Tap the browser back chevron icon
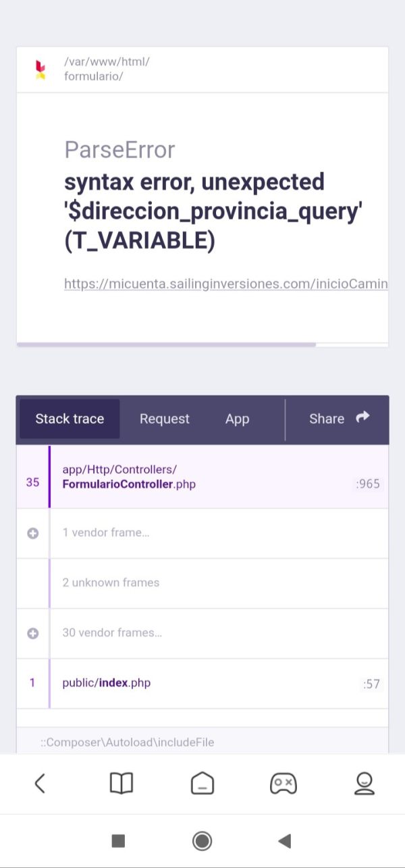Screen dimensions: 405x868 point(40,783)
